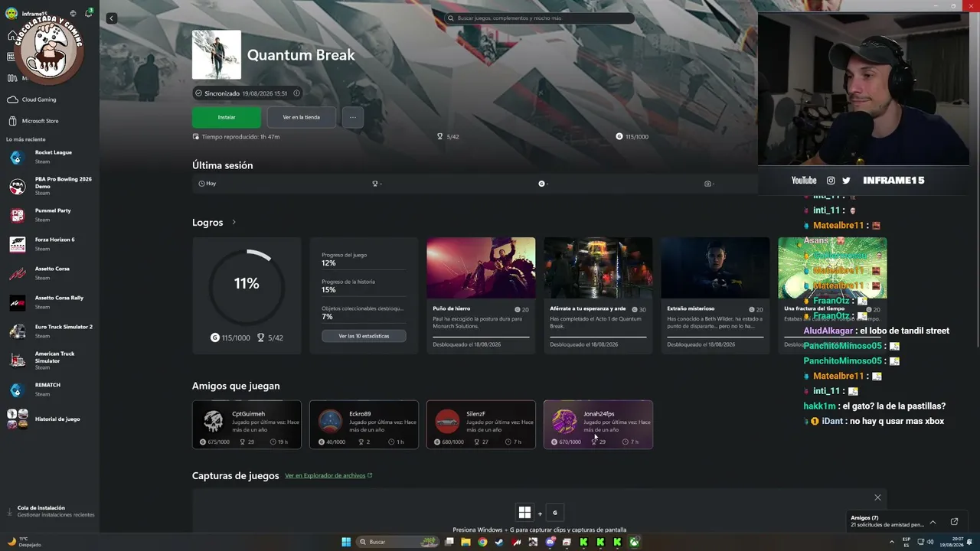This screenshot has width=980, height=551.
Task: Click the Inframe15 profile avatar
Action: 11,13
